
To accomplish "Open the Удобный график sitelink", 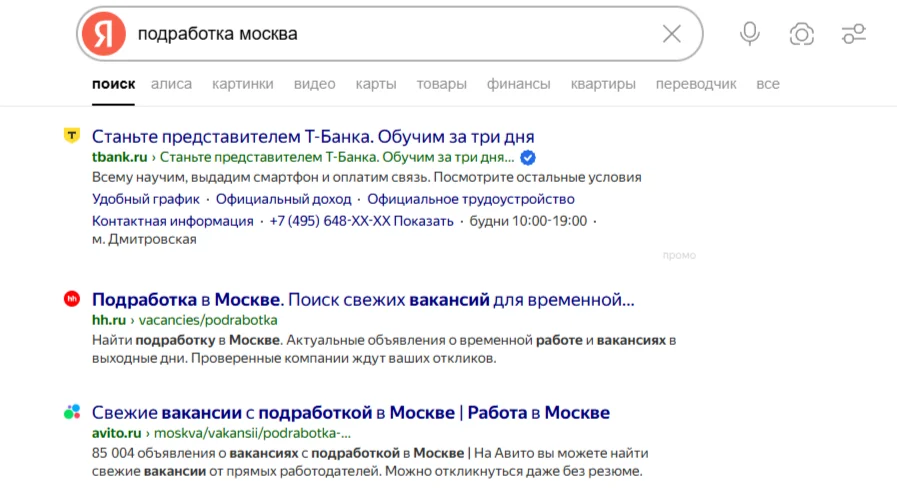I will 146,199.
